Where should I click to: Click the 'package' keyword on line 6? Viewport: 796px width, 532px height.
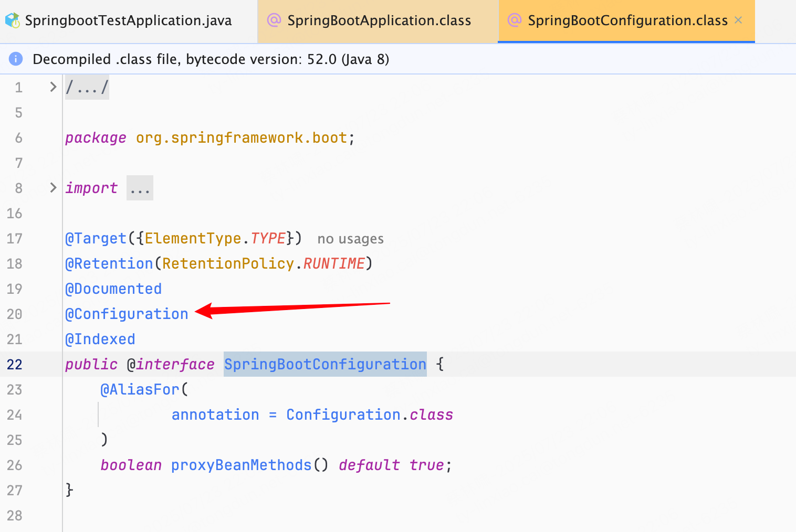click(x=96, y=137)
